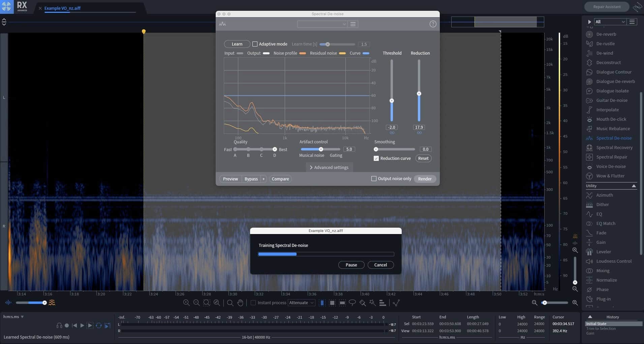Screen dimensions: 644x344
Task: Pause the Spectral De-noise training
Action: point(351,265)
